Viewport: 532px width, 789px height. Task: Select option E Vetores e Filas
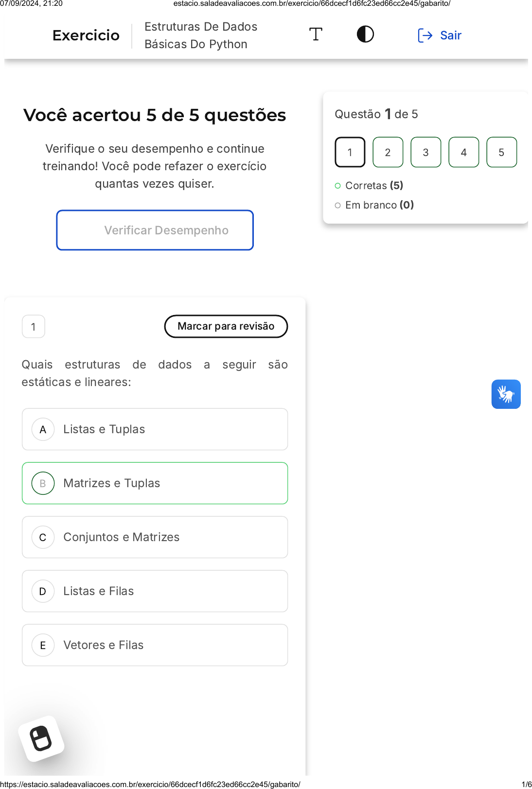tap(155, 645)
